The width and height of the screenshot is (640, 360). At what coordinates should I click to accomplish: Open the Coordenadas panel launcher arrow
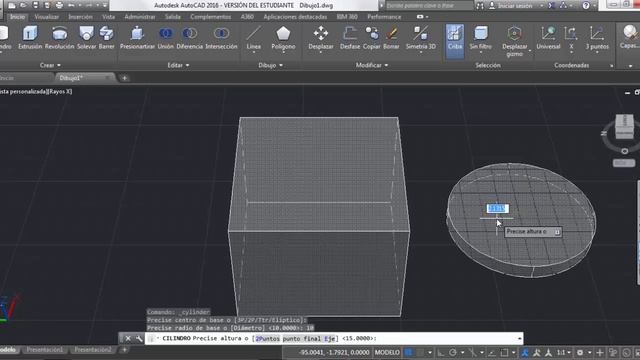[611, 66]
